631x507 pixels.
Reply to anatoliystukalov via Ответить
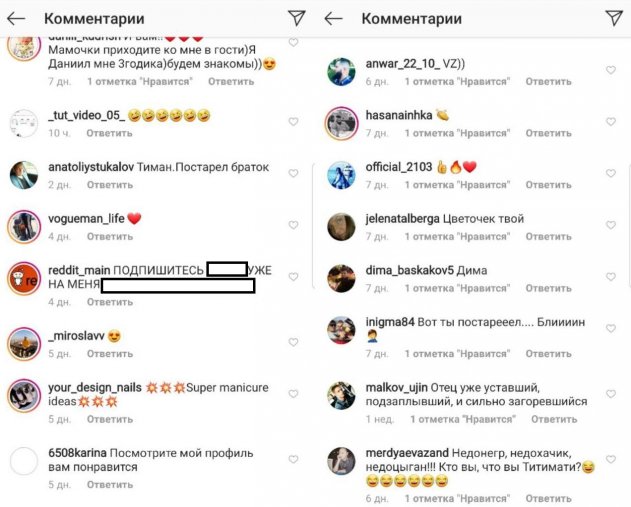click(x=110, y=185)
